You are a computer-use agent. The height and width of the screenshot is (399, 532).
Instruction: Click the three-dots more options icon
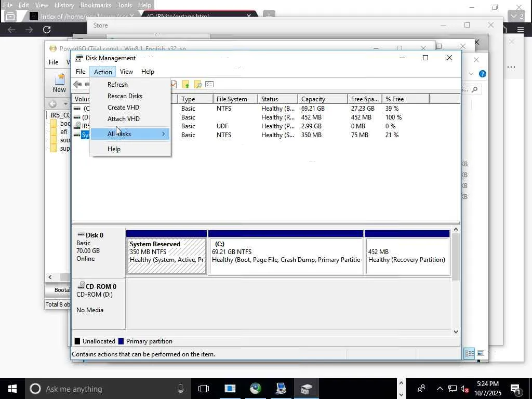[511, 67]
